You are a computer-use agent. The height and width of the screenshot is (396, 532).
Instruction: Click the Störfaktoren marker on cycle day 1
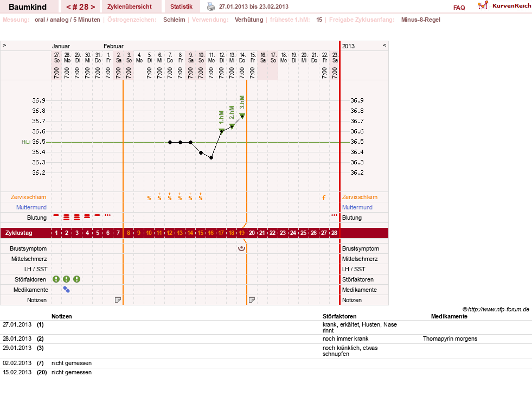point(56,279)
